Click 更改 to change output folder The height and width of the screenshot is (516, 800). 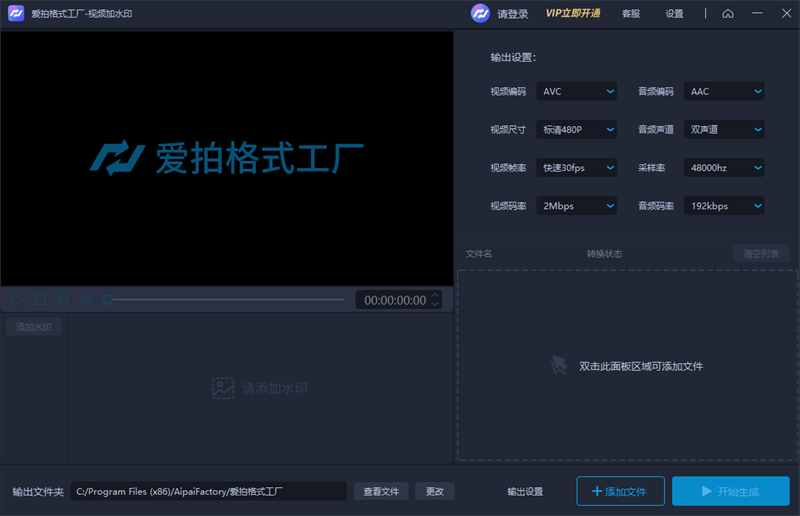pos(435,492)
